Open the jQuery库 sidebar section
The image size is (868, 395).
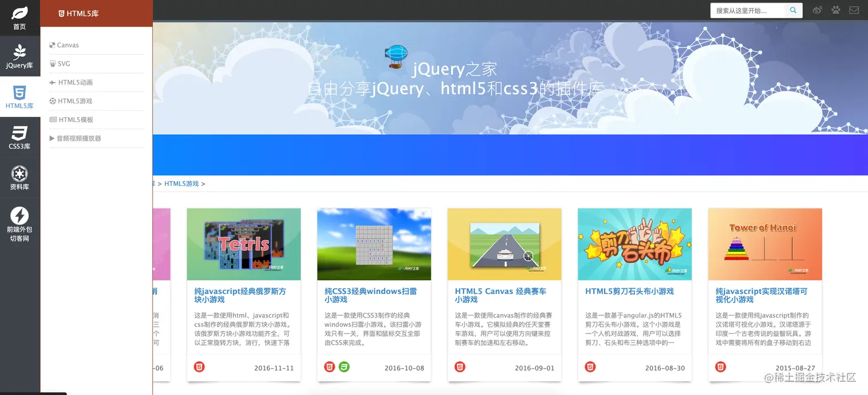point(20,56)
